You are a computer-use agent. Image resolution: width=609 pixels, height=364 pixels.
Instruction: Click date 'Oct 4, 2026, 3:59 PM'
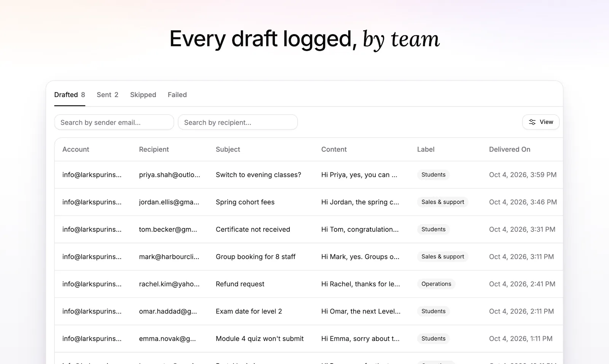coord(523,175)
